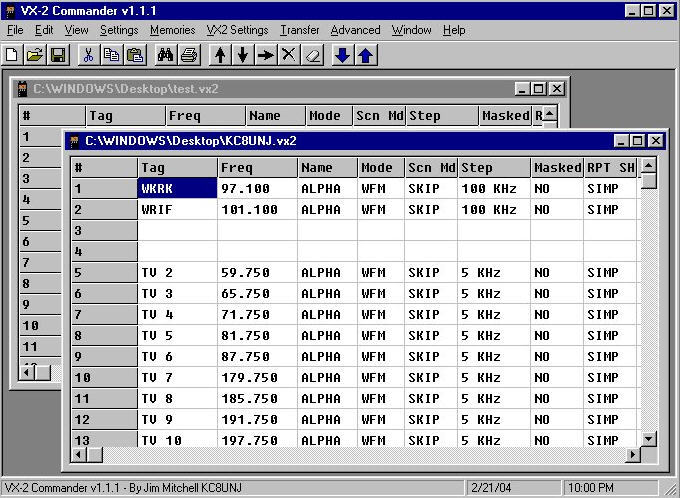Click the blue down arrow toolbar icon
680x498 pixels.
(343, 55)
